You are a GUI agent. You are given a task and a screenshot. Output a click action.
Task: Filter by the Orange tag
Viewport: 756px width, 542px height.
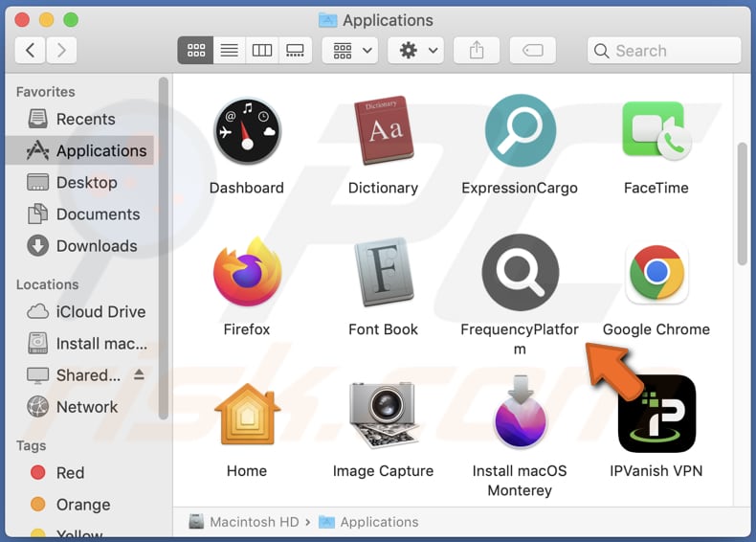[x=80, y=505]
